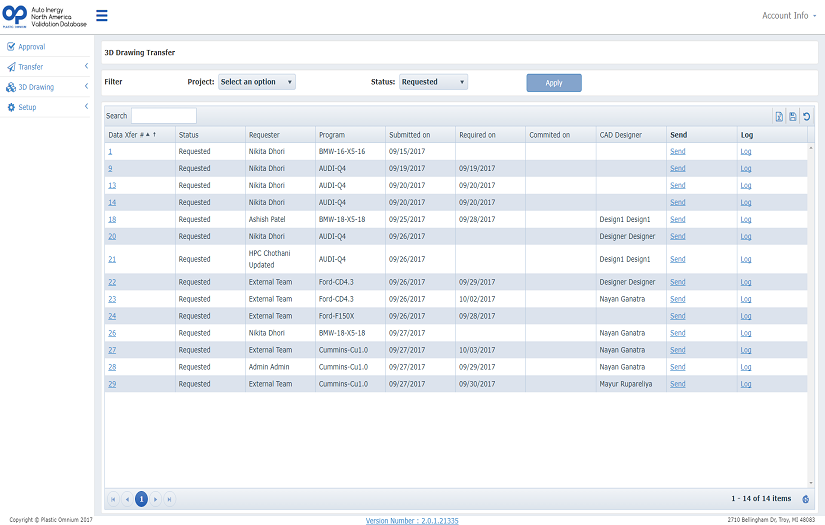
Task: Sort by Required on column header
Action: click(x=490, y=135)
